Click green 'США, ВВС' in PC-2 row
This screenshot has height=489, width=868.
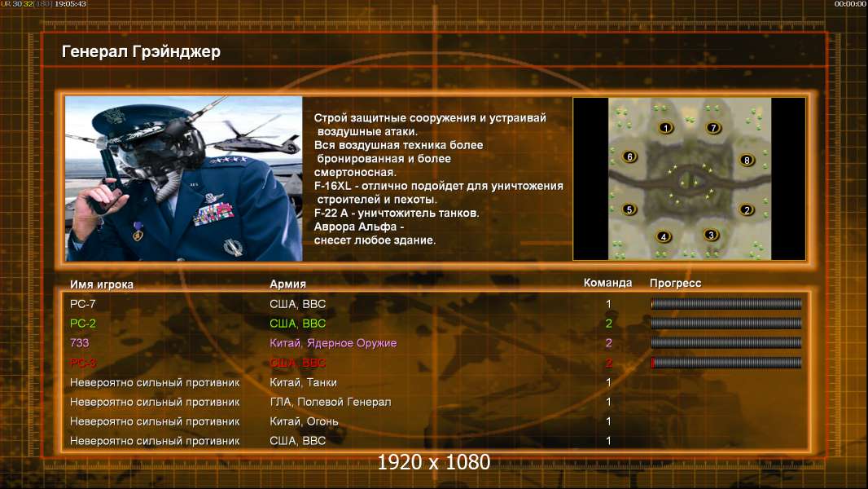[298, 324]
